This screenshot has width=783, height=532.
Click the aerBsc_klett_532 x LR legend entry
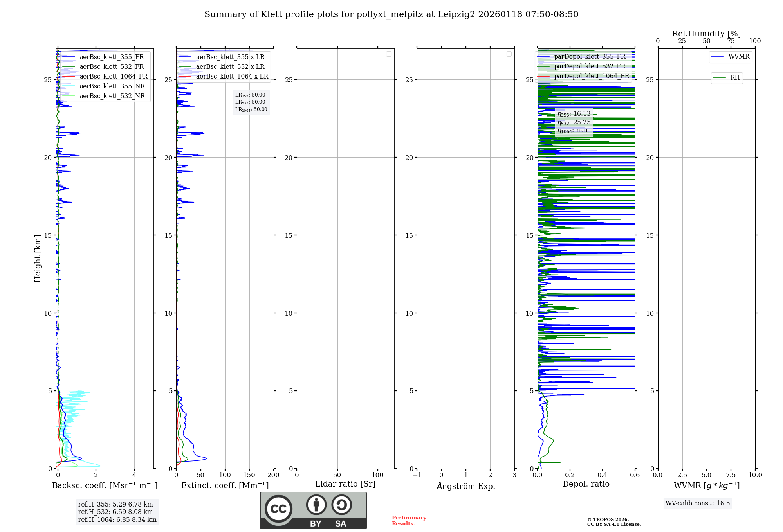point(230,66)
